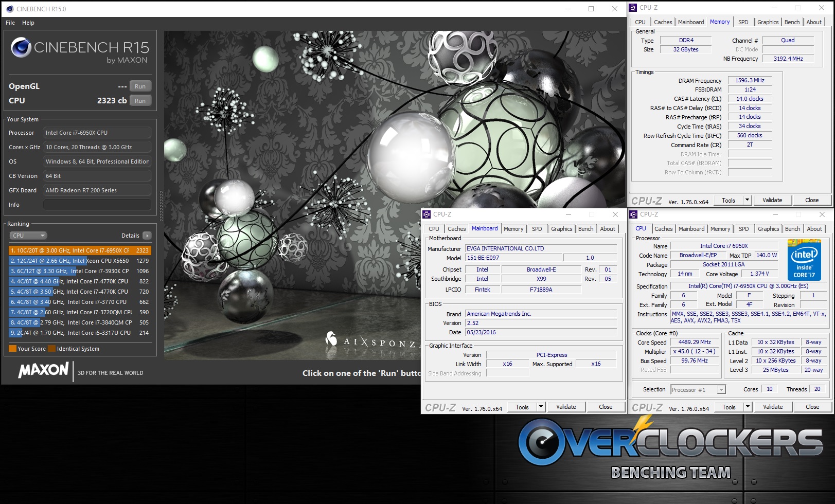The height and width of the screenshot is (504, 835).
Task: Open the Processor #1 selection dropdown
Action: [698, 390]
